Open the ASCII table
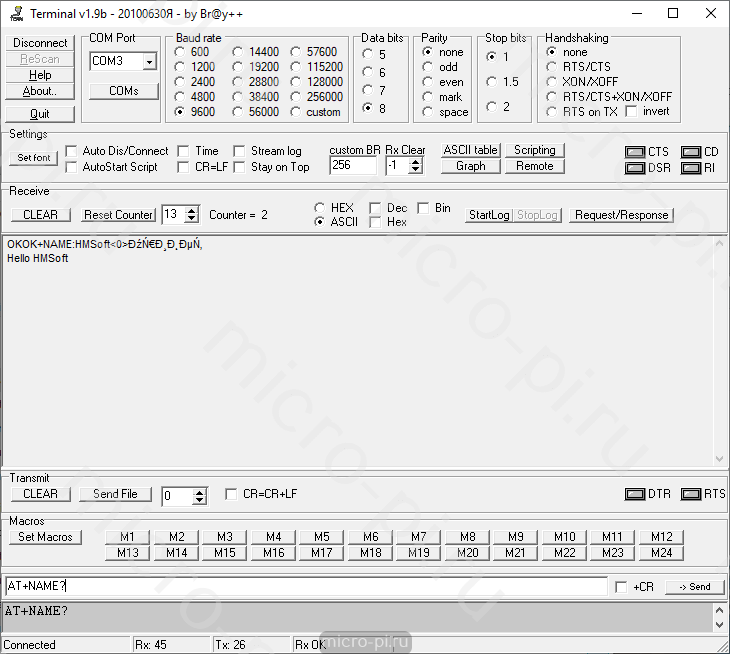This screenshot has width=730, height=654. point(470,150)
